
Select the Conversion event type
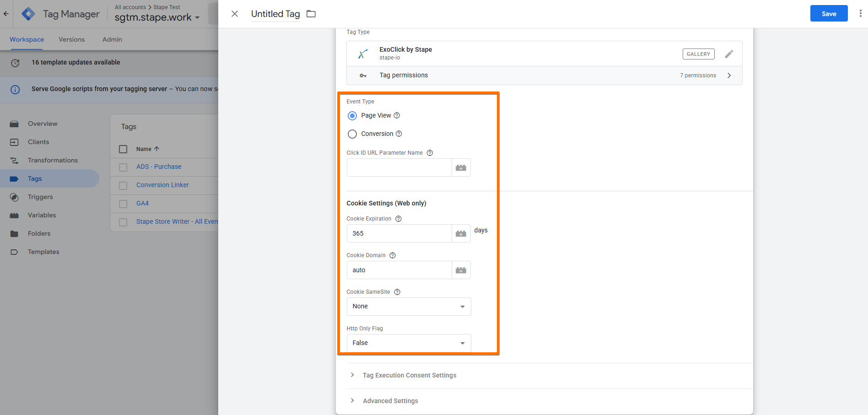click(x=352, y=134)
